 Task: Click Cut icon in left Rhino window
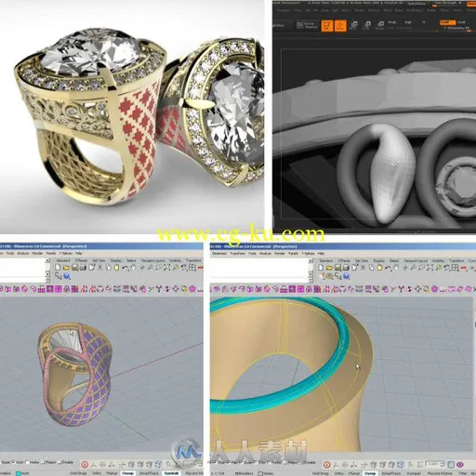pyautogui.click(x=100, y=268)
